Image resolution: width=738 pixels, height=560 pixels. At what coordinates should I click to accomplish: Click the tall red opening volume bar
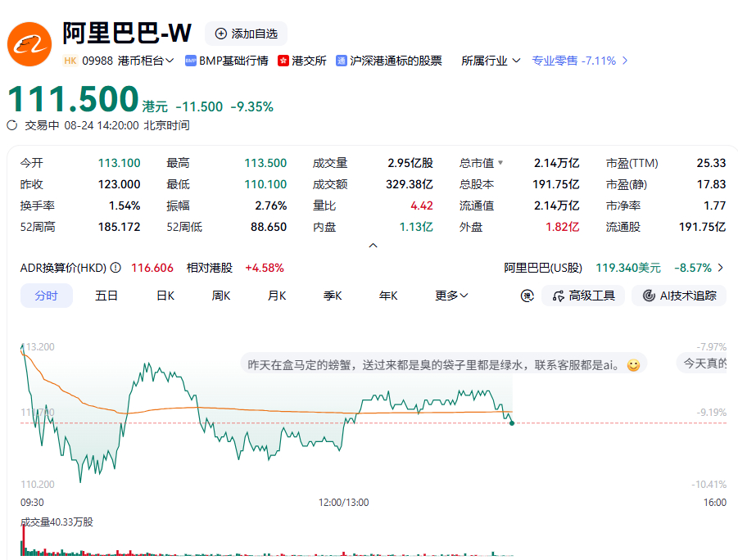click(x=23, y=540)
